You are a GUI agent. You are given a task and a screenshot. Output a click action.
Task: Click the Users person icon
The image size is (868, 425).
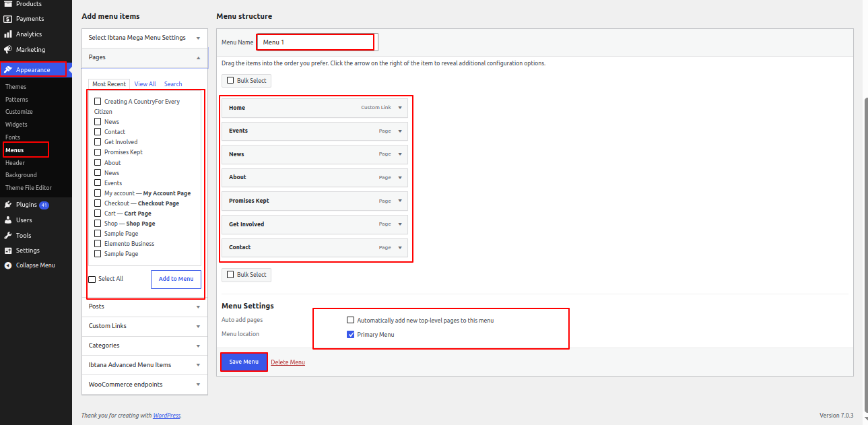[8, 220]
